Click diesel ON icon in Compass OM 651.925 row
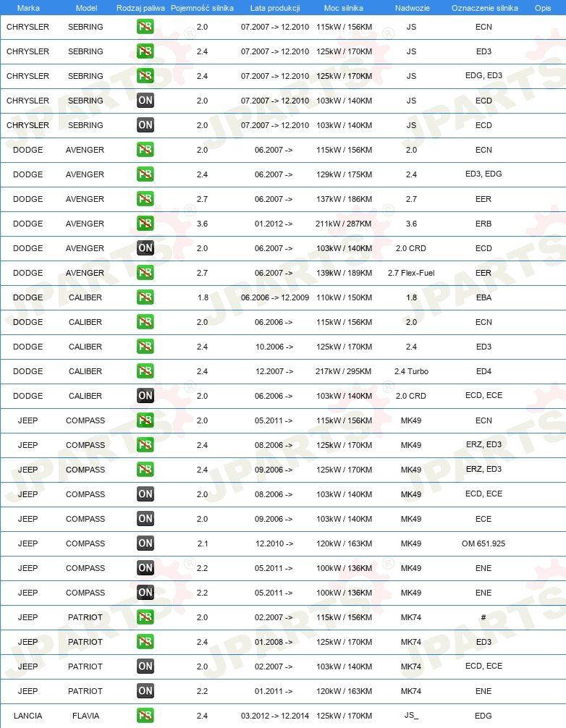 (145, 543)
